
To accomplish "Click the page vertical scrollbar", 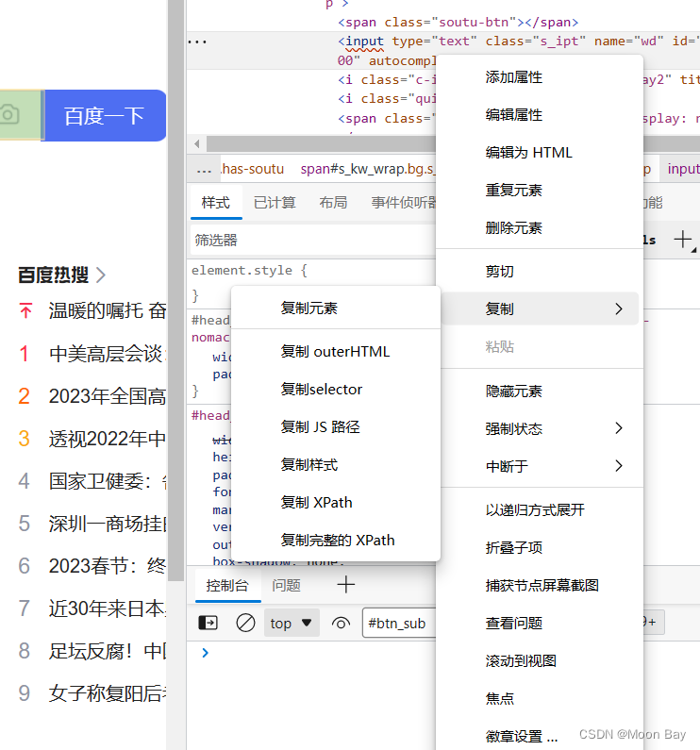I will tap(176, 290).
